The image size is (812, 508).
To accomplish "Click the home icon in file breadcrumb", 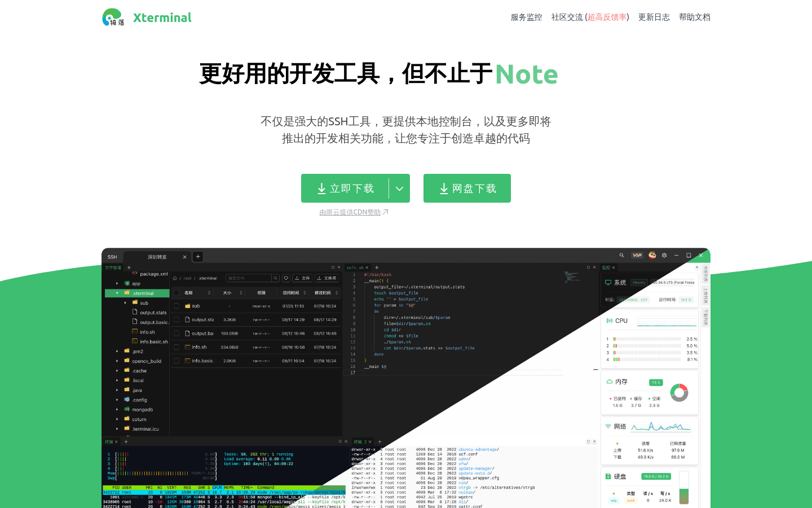I will pyautogui.click(x=175, y=278).
